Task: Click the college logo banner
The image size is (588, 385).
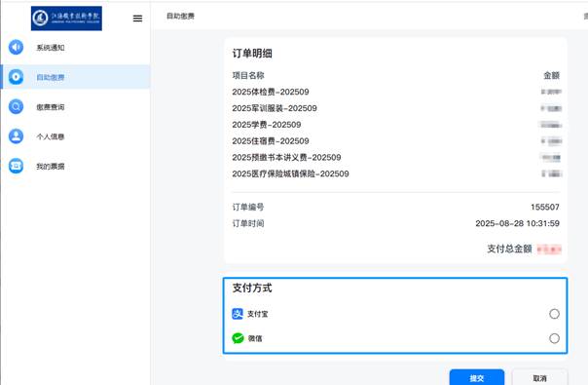Action: point(66,18)
